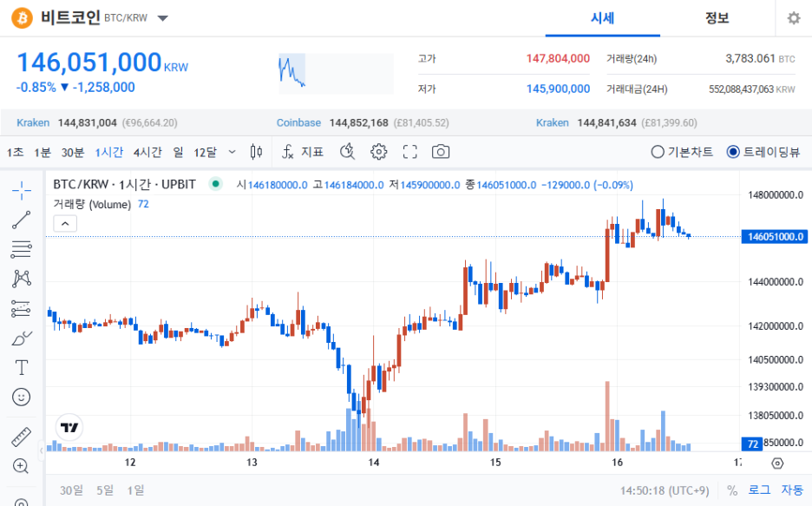Change candlestick chart style
Screen dimensions: 812x506
(256, 152)
